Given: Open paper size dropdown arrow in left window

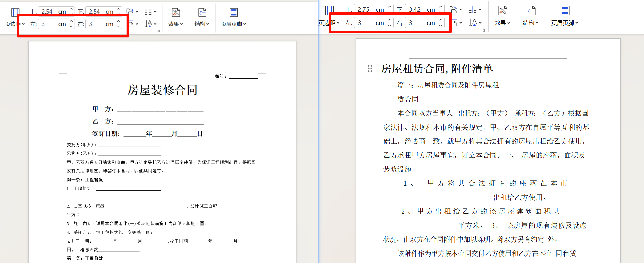Looking at the screenshot, I should [x=137, y=24].
